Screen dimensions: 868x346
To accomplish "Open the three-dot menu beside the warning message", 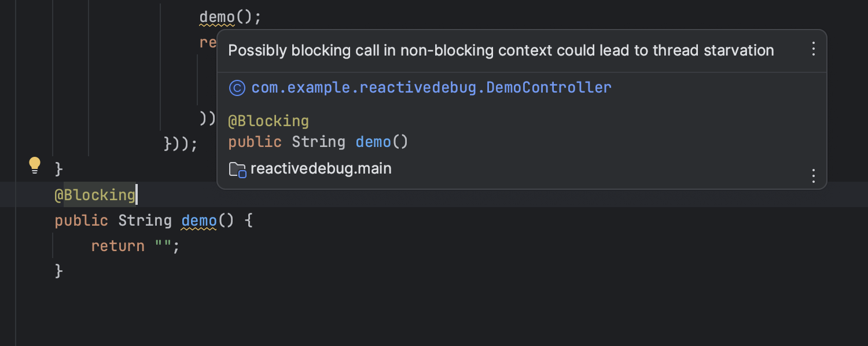I will 813,49.
